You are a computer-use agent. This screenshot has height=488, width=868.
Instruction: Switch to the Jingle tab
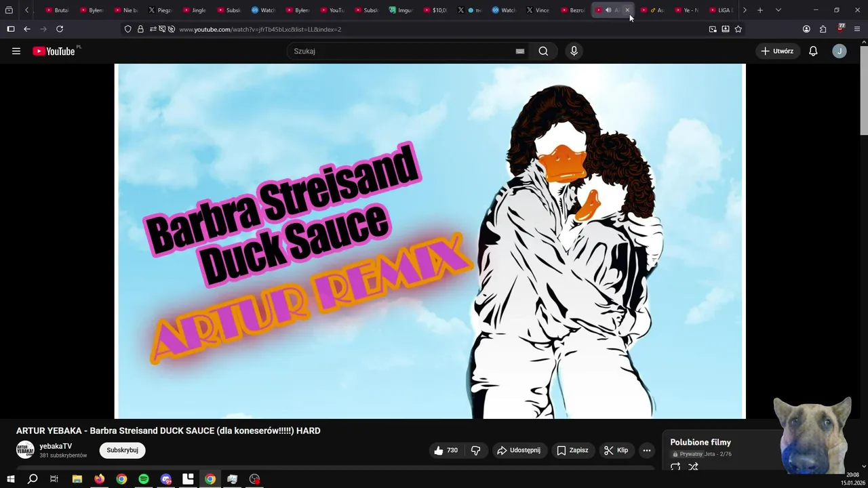tap(195, 10)
